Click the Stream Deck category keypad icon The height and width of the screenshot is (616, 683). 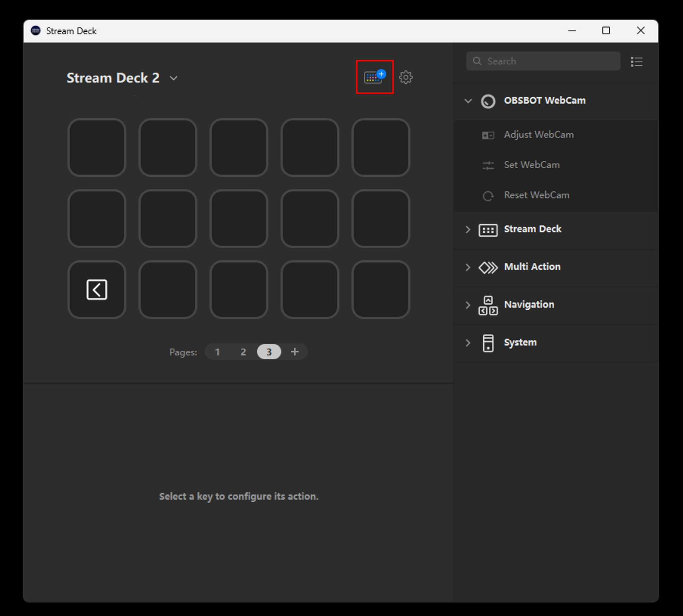[x=488, y=229]
